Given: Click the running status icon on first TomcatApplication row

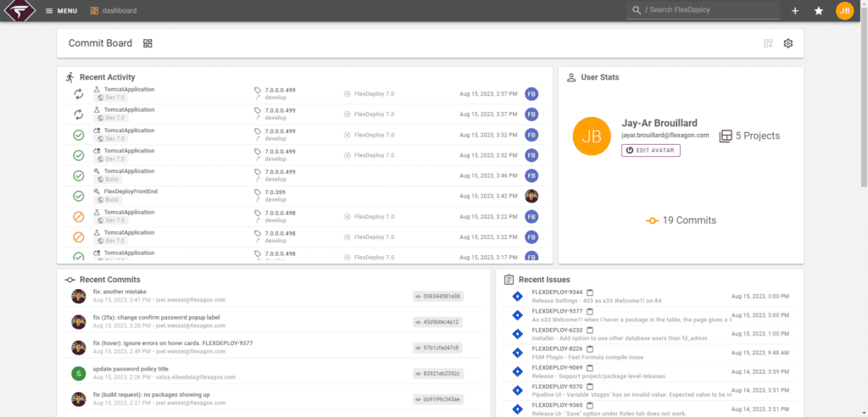Looking at the screenshot, I should tap(79, 93).
